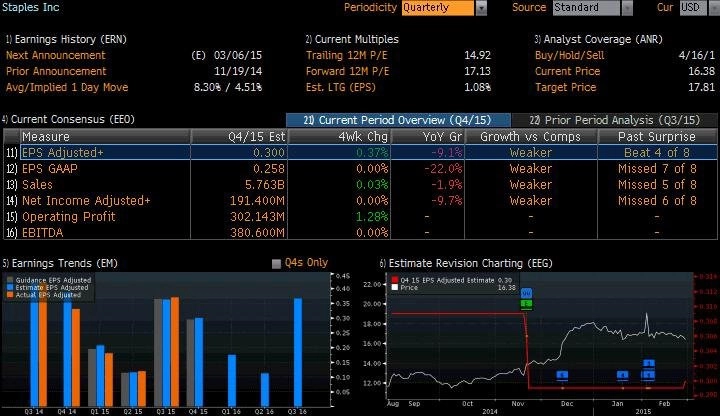
Task: Select the Net Income Adjusted+ row
Action: 360,201
